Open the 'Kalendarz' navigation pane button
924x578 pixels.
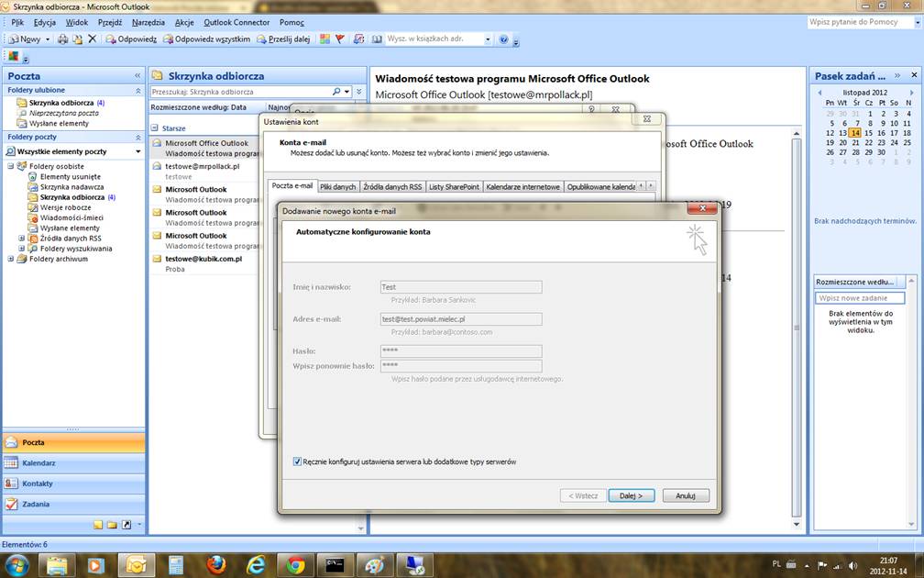coord(73,463)
